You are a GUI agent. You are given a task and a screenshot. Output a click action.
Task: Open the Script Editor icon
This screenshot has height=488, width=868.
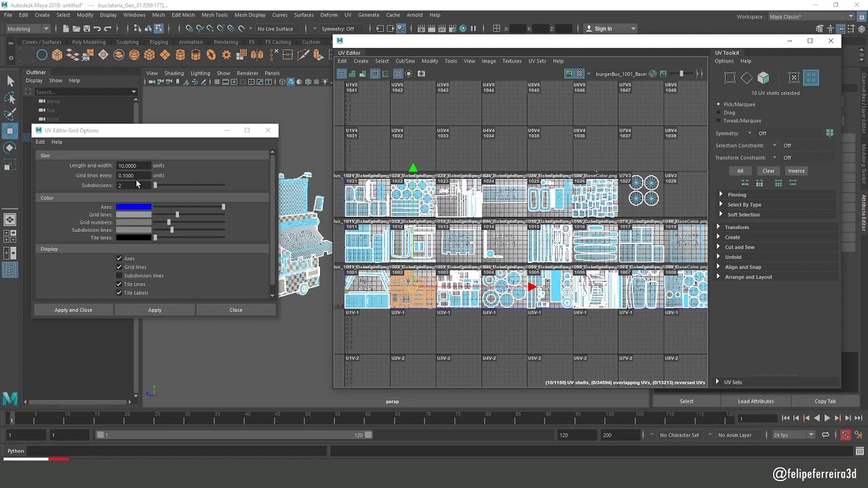860,451
